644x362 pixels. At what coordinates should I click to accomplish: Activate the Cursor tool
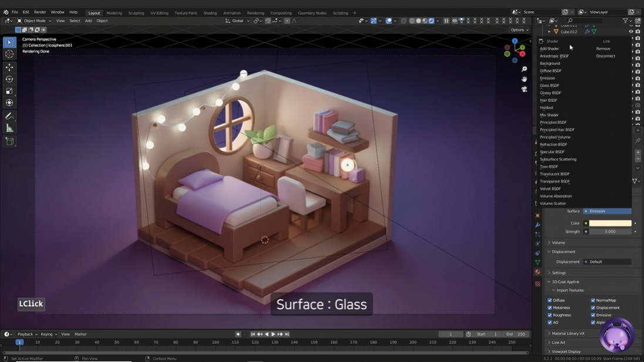9,54
